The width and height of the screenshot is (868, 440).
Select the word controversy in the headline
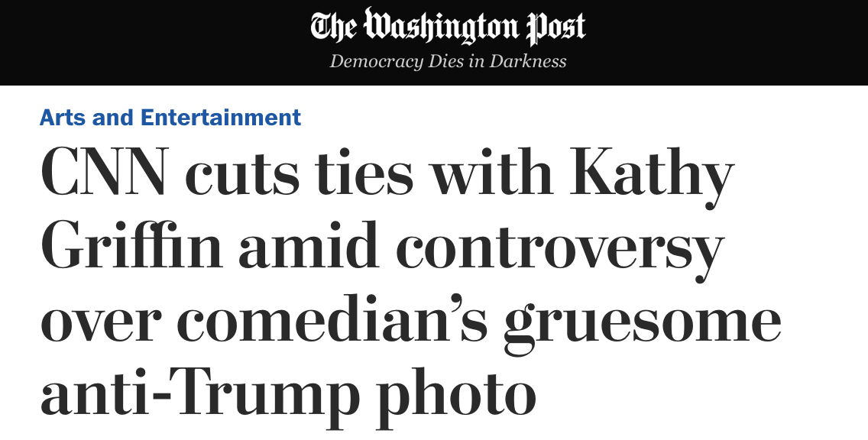(x=561, y=248)
